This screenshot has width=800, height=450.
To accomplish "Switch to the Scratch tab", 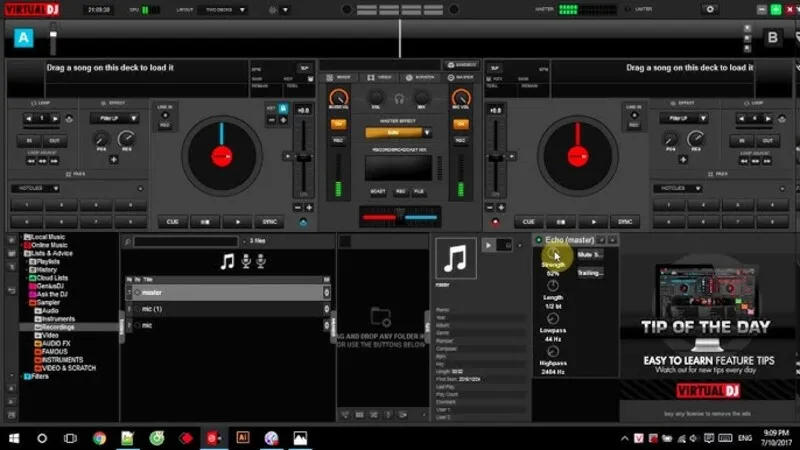I will [420, 78].
